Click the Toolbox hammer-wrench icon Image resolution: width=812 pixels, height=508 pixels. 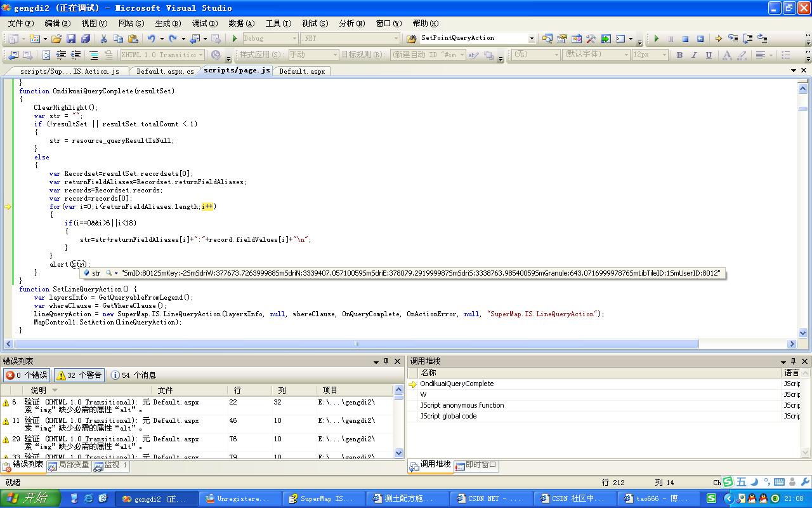591,39
